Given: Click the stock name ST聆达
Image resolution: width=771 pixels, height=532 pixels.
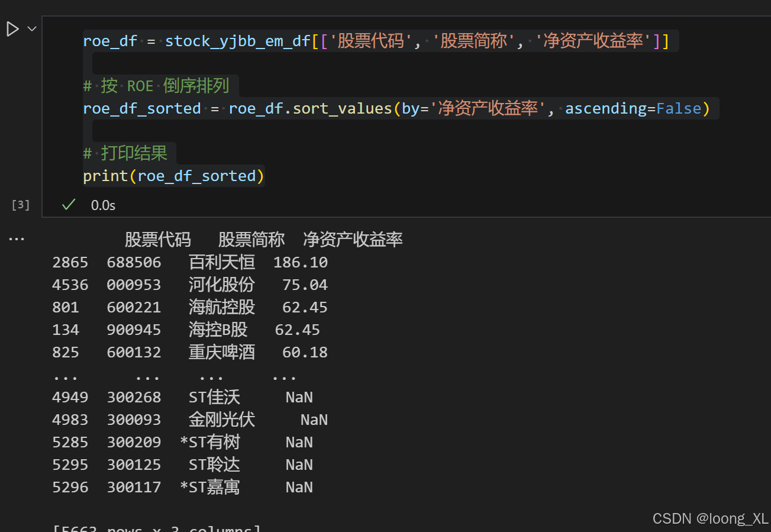Looking at the screenshot, I should [x=215, y=465].
